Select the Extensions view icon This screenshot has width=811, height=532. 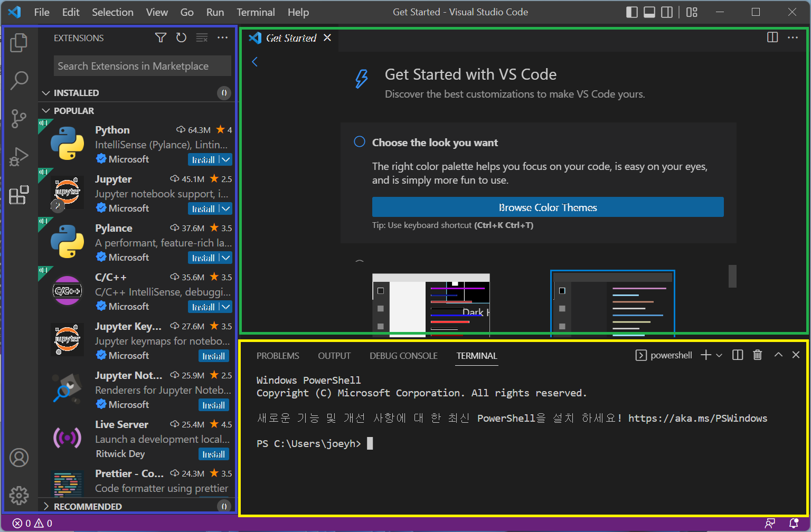click(19, 195)
